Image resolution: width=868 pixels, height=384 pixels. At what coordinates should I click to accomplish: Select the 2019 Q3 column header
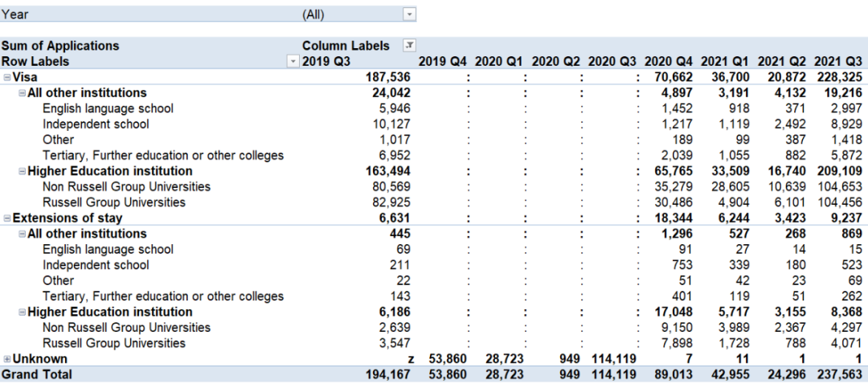(x=326, y=62)
